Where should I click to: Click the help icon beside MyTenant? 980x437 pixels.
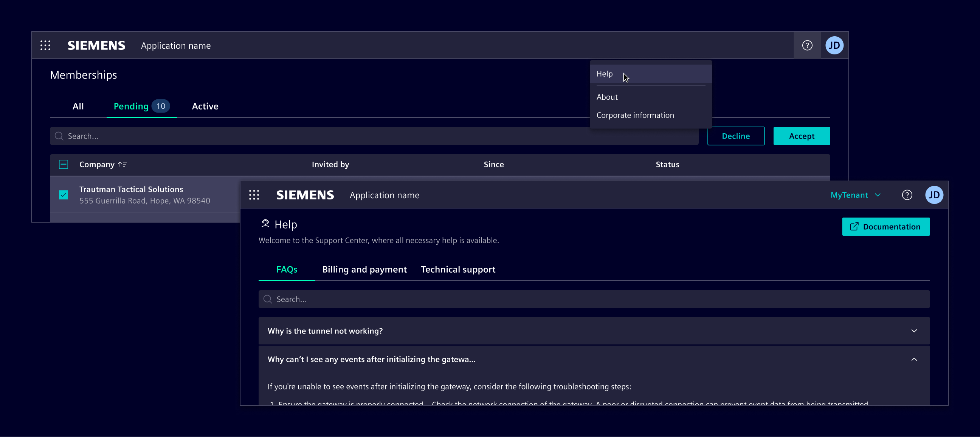tap(907, 195)
